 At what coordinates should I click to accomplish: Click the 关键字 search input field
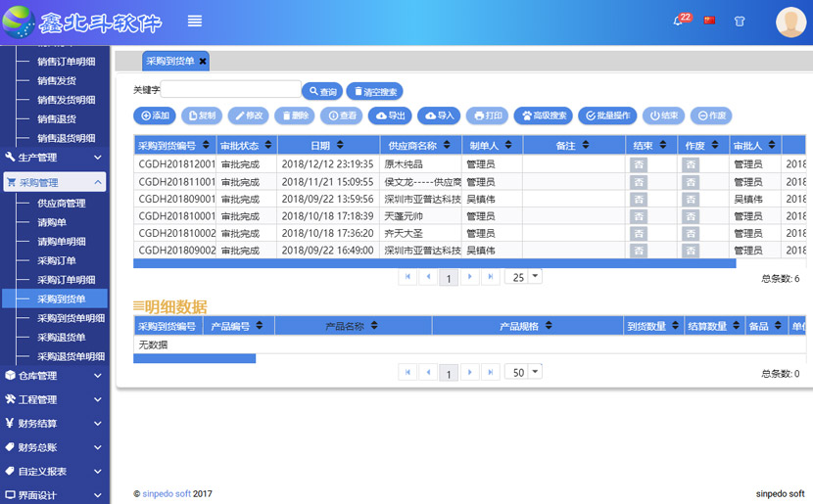[230, 90]
